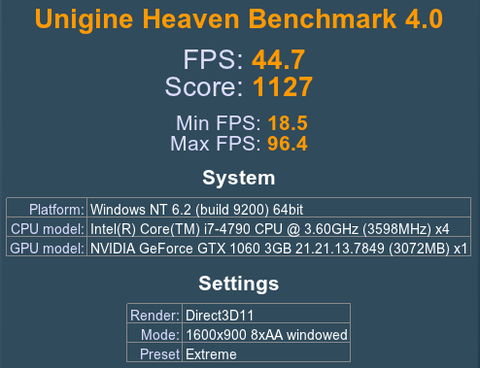
Task: Select the Min FPS value 18.5
Action: (288, 123)
